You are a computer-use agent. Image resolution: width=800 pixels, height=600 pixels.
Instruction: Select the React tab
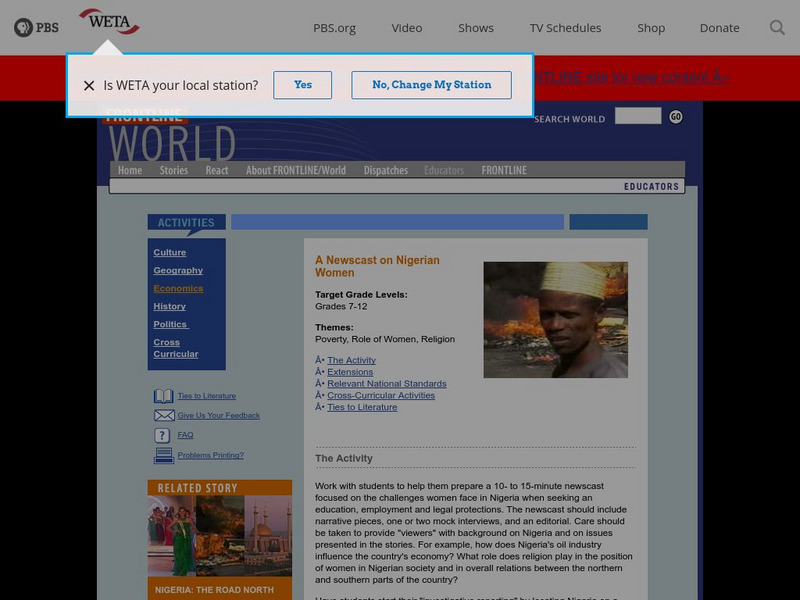coord(217,170)
